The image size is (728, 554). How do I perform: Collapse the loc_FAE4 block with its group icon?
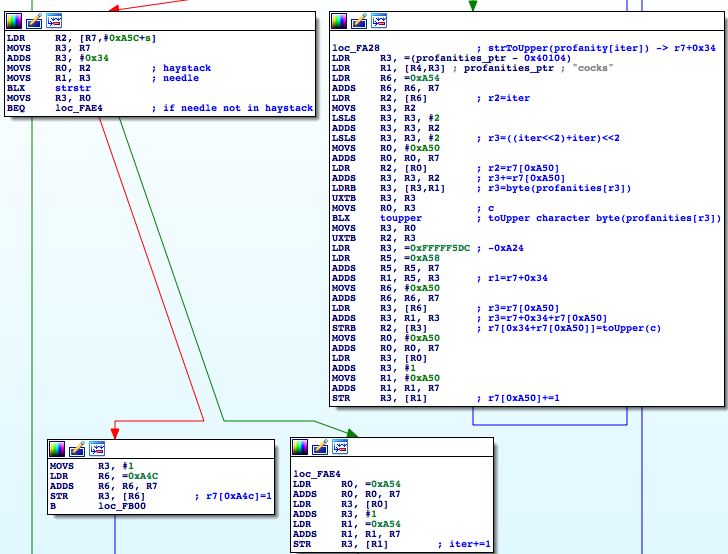tap(340, 447)
